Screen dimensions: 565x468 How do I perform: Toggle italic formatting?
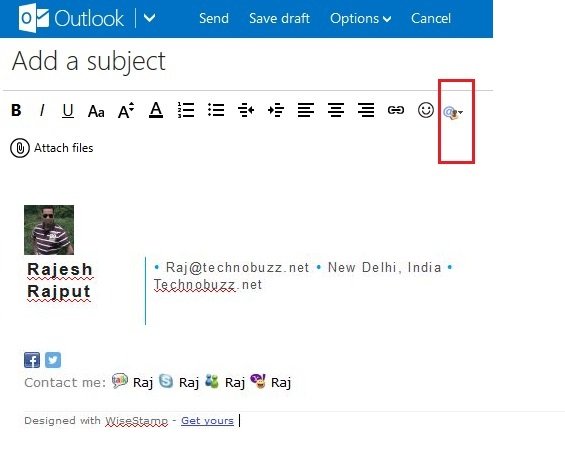(42, 110)
